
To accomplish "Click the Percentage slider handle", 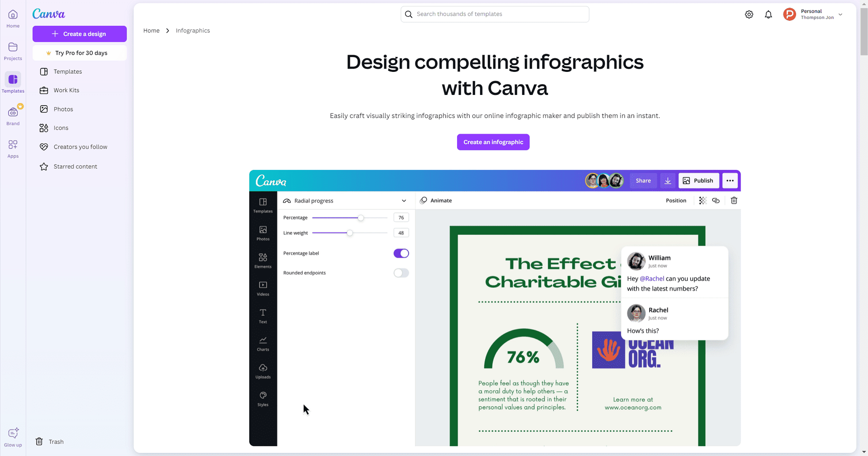I will tap(361, 218).
